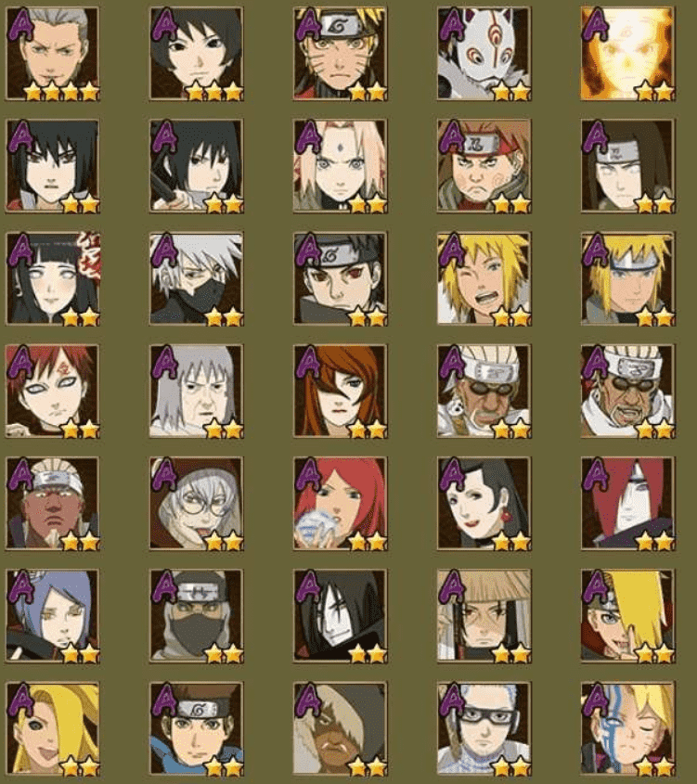Select the boy with headband and blue scarf

197,728
